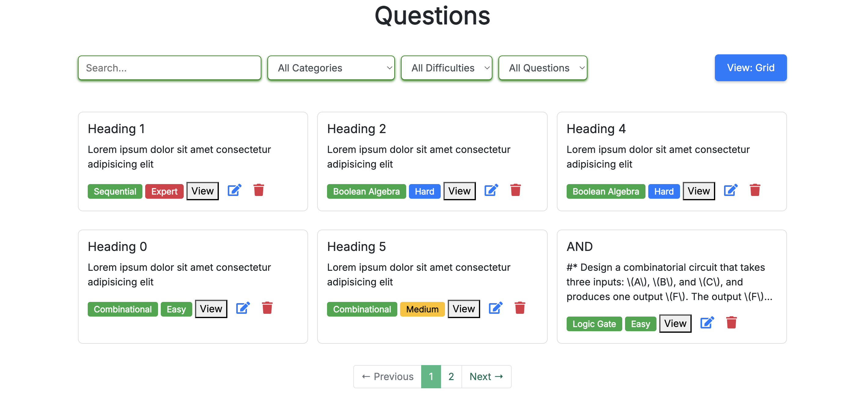Screen dimensions: 868x406
Task: Open the All Difficulties dropdown
Action: tap(446, 68)
